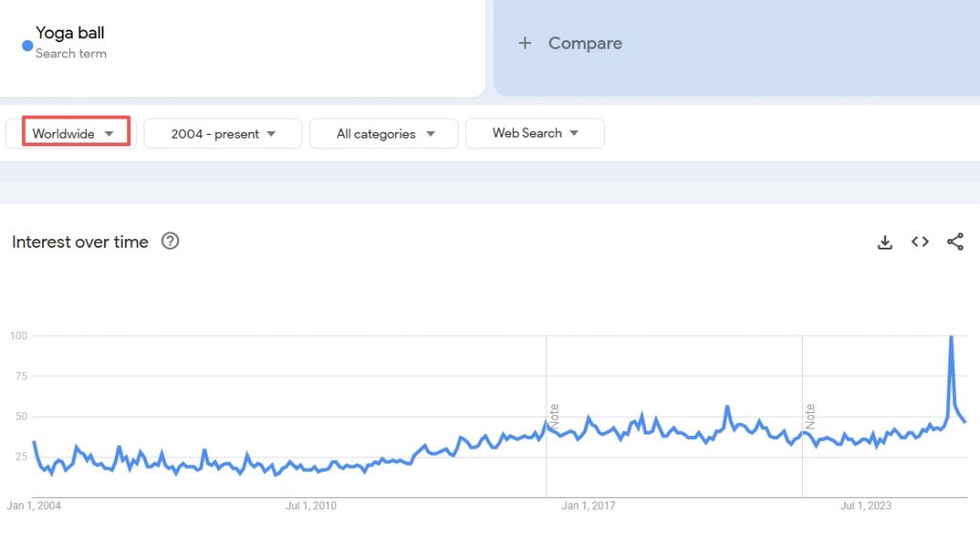
Task: Click the peak spike of the trend line
Action: click(950, 338)
